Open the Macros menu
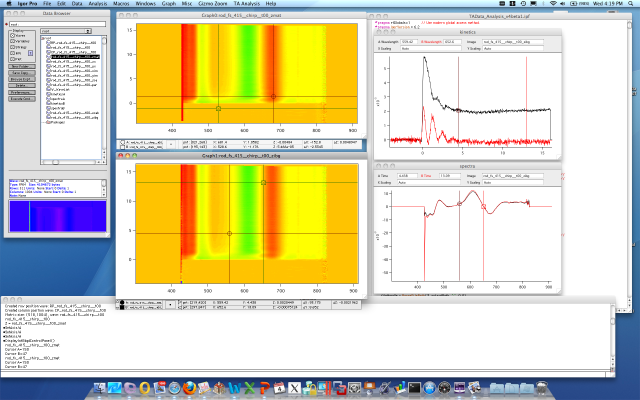The height and width of the screenshot is (400, 640). [x=121, y=3]
